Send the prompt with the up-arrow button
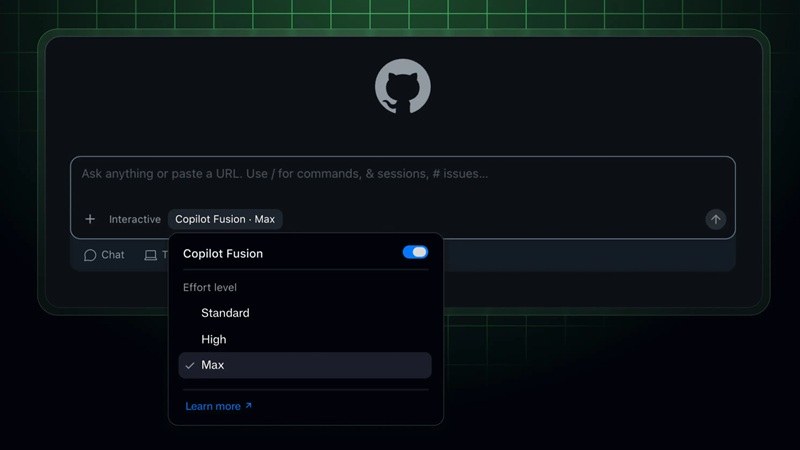Image resolution: width=800 pixels, height=450 pixels. point(715,219)
